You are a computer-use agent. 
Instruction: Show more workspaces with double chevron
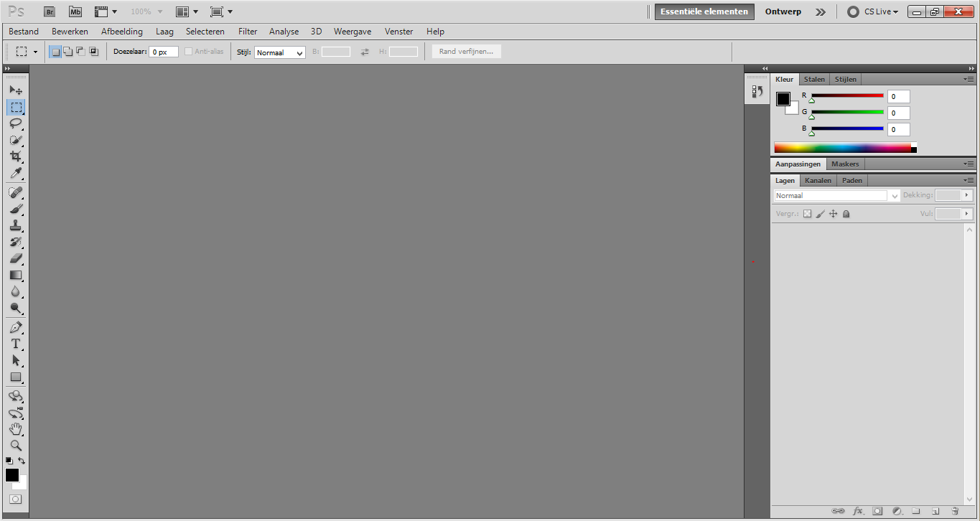tap(821, 11)
